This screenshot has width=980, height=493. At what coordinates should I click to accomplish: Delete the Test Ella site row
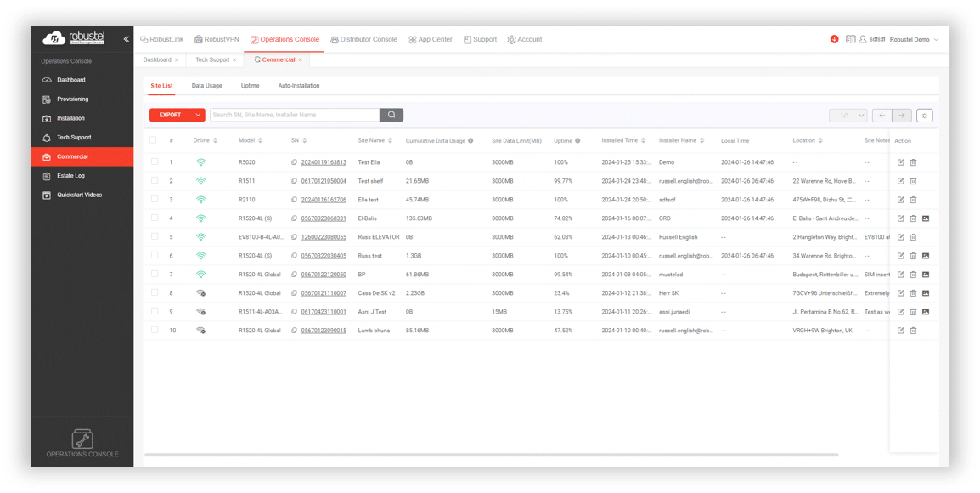tap(913, 162)
